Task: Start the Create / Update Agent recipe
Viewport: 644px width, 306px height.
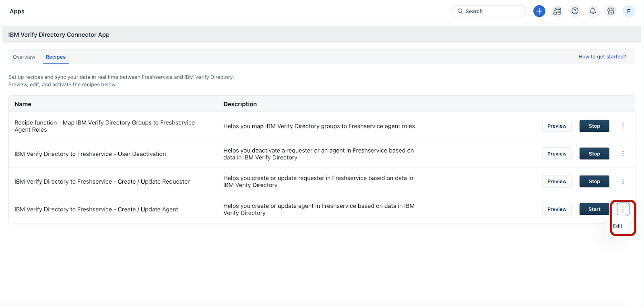Action: (x=594, y=209)
